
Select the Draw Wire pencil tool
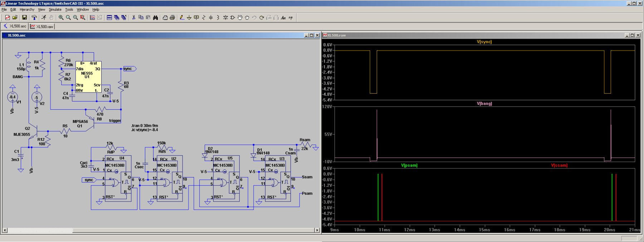pos(182,18)
